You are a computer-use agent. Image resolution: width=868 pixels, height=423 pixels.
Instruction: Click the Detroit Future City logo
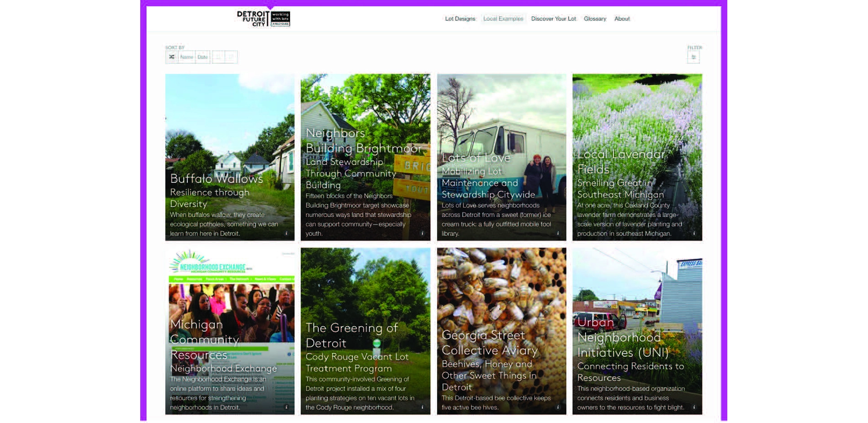coord(263,19)
